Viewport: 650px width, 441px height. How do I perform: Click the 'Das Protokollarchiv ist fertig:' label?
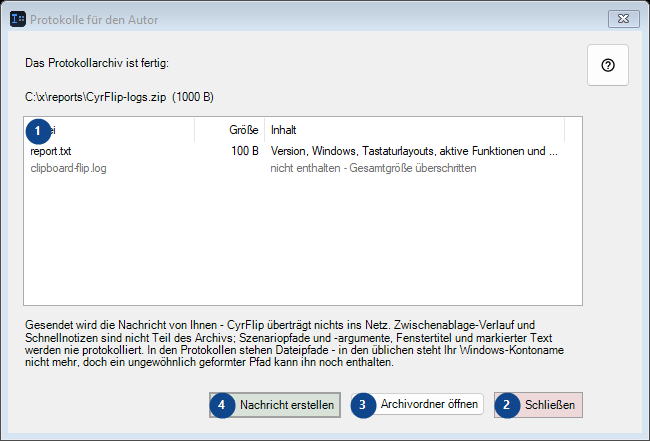pyautogui.click(x=97, y=63)
